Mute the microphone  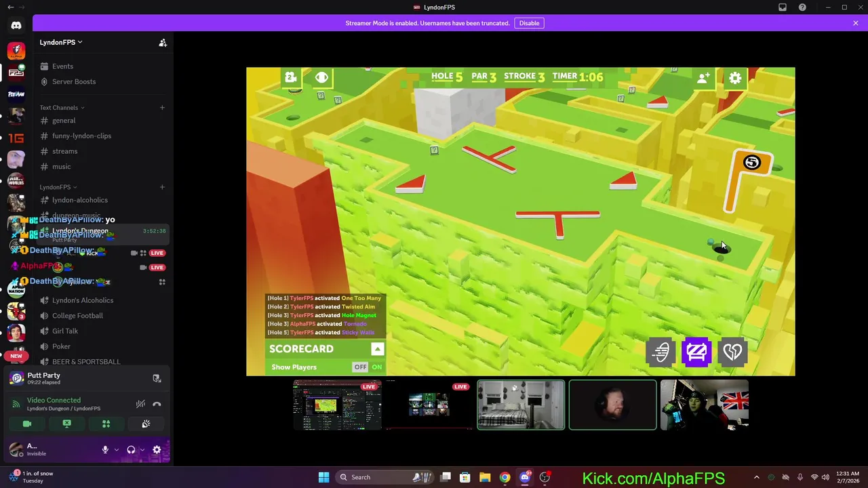pyautogui.click(x=105, y=450)
